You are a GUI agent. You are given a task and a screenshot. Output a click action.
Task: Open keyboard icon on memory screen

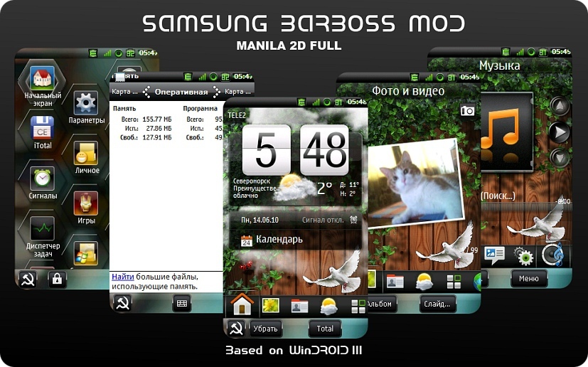click(182, 303)
